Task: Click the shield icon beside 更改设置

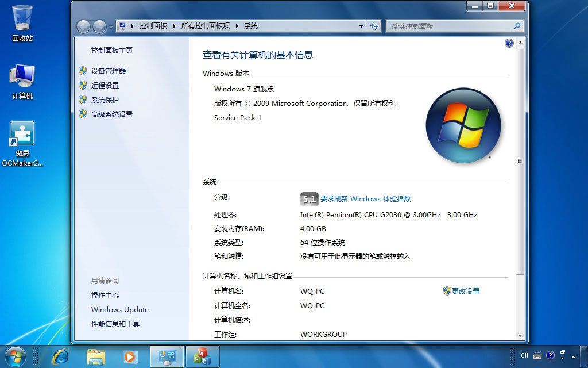Action: [x=447, y=290]
